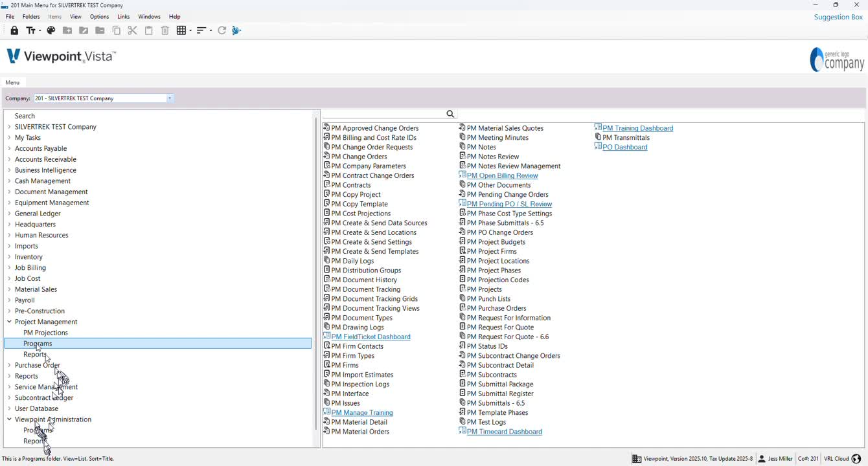Click the VRL Cloud globe icon
Viewport: 868px width, 466px height.
click(856, 459)
